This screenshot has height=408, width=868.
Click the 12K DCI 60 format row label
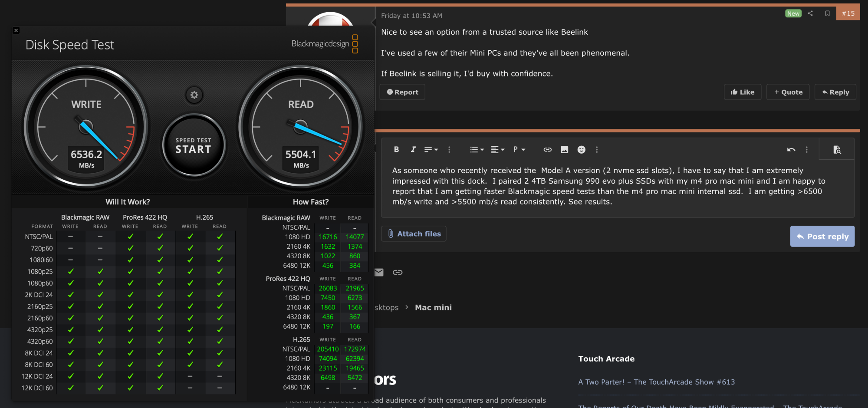tap(37, 388)
